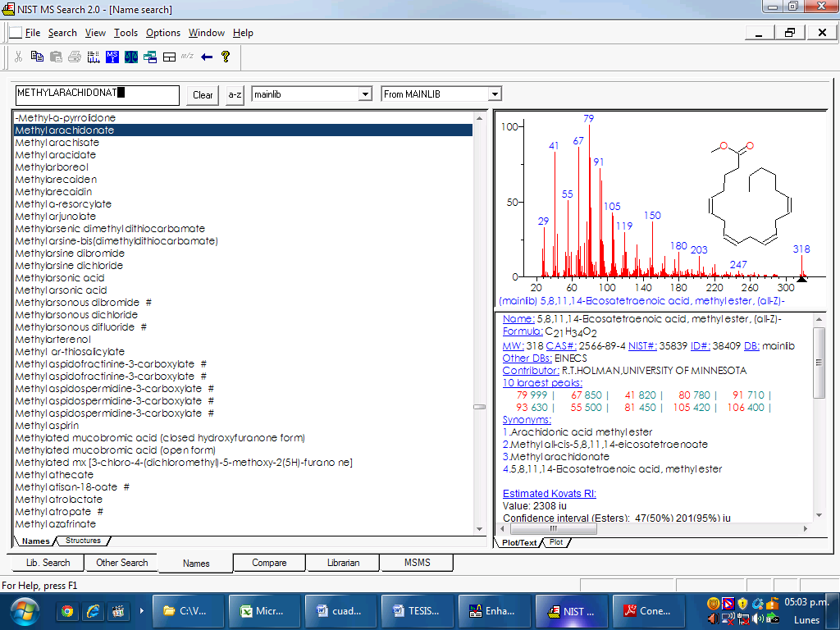Click the m/z toolbar icon
840x630 pixels.
pos(187,56)
